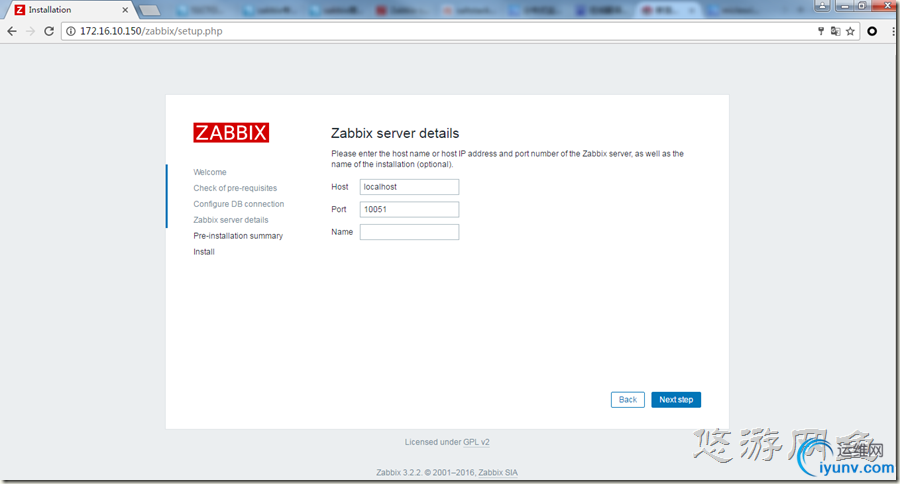Select Pre-installation summary step

[238, 236]
